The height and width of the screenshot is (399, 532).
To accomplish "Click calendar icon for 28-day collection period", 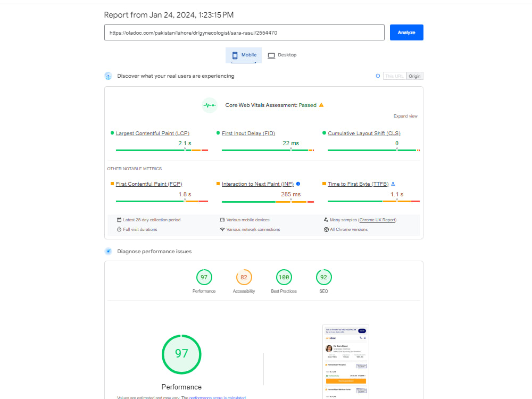I will click(119, 220).
